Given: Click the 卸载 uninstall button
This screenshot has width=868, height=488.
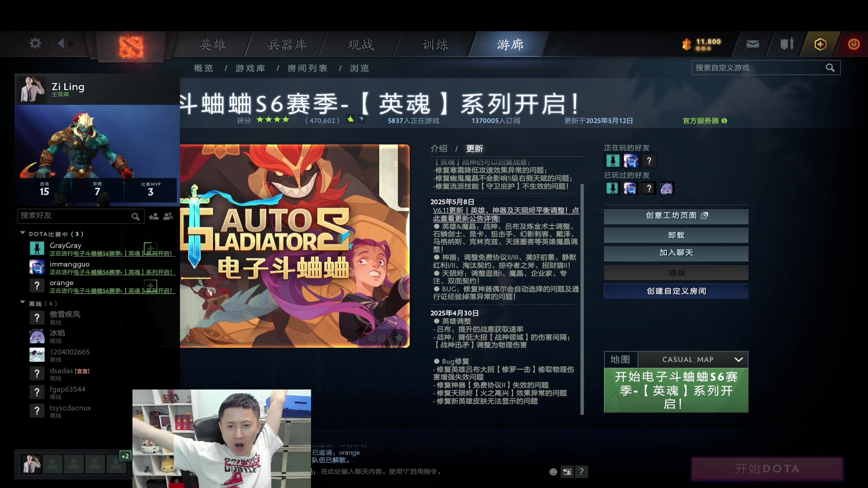Looking at the screenshot, I should pyautogui.click(x=676, y=235).
